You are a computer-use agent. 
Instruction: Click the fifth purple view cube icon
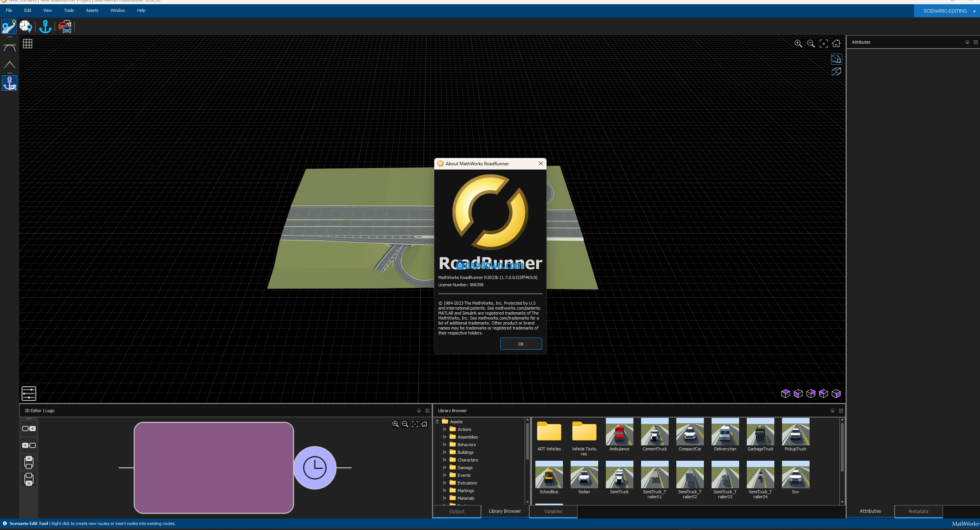coord(836,393)
